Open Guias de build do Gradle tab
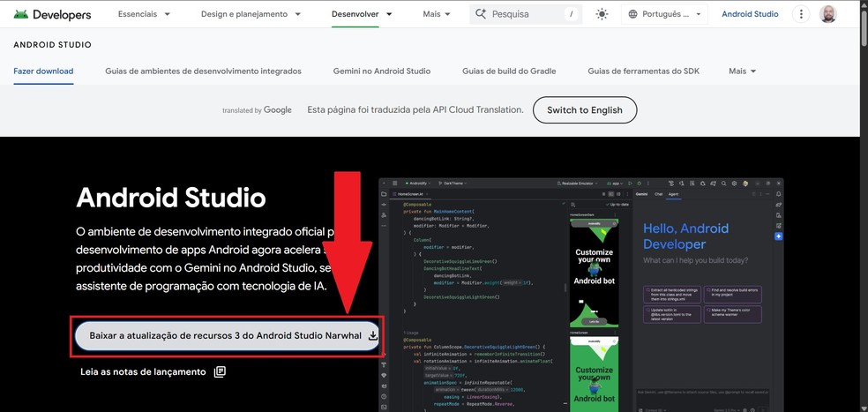Viewport: 868px width, 412px height. [x=509, y=71]
